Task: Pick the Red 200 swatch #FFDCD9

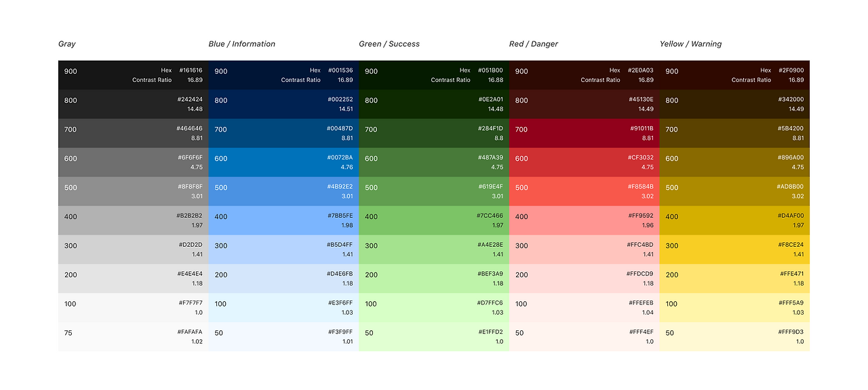Action: point(585,279)
